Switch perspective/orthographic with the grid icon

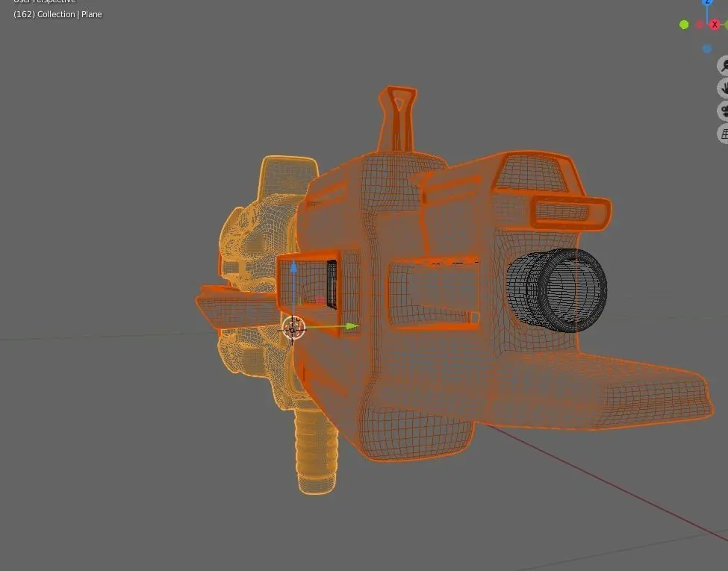click(724, 134)
